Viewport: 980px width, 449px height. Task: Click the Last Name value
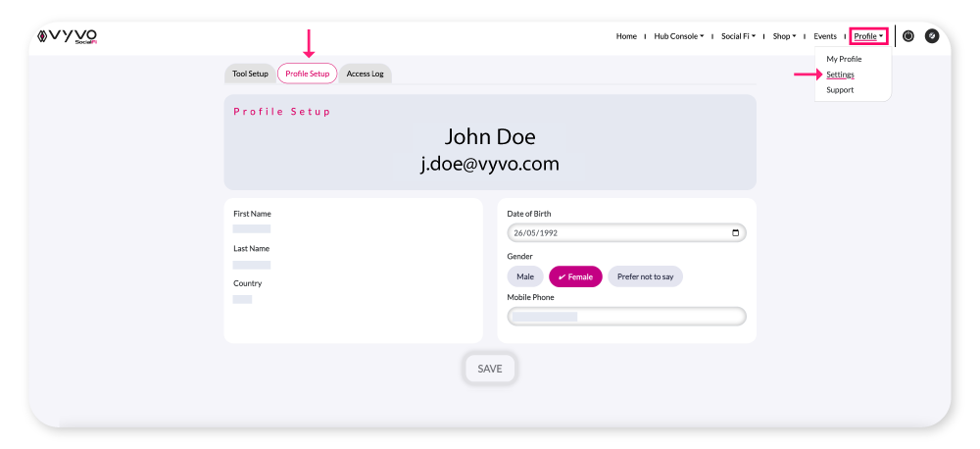[x=251, y=265]
